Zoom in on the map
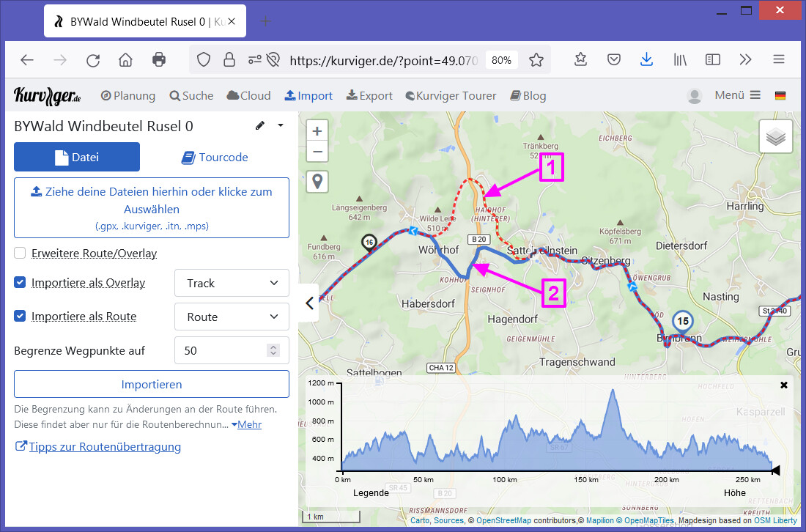The height and width of the screenshot is (532, 806). pos(317,131)
